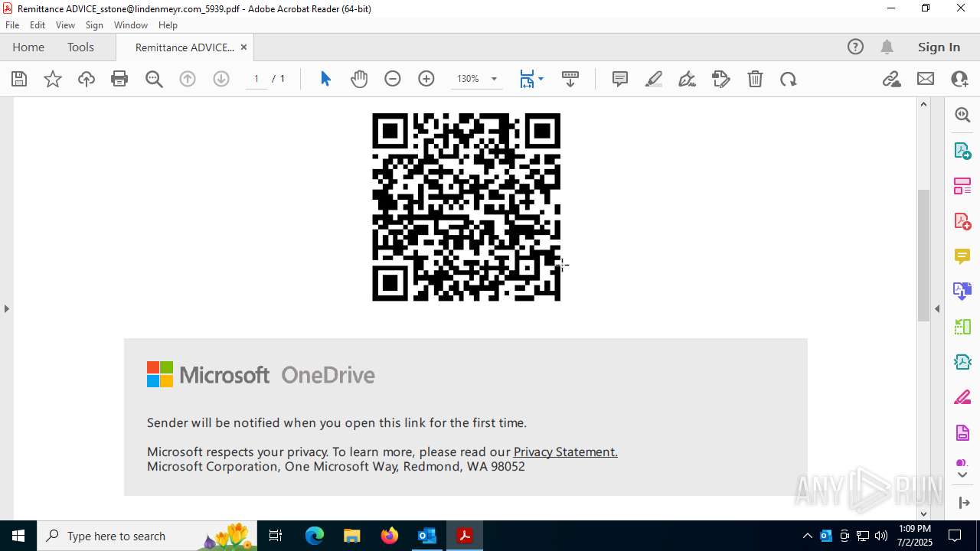Viewport: 980px width, 551px height.
Task: Open the help question mark icon
Action: [x=855, y=47]
